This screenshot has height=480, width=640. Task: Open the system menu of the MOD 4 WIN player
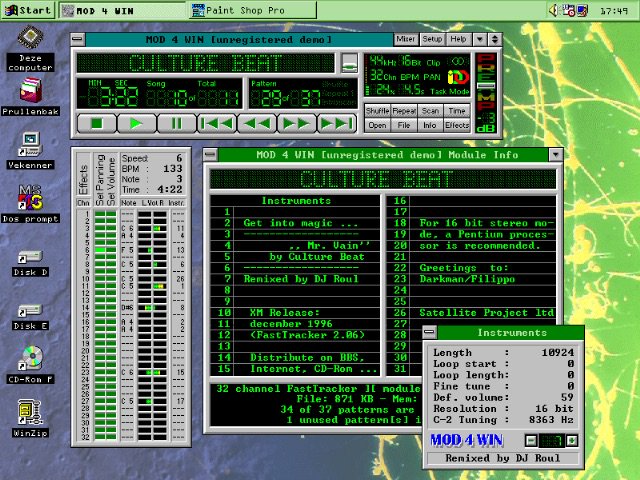tap(78, 40)
